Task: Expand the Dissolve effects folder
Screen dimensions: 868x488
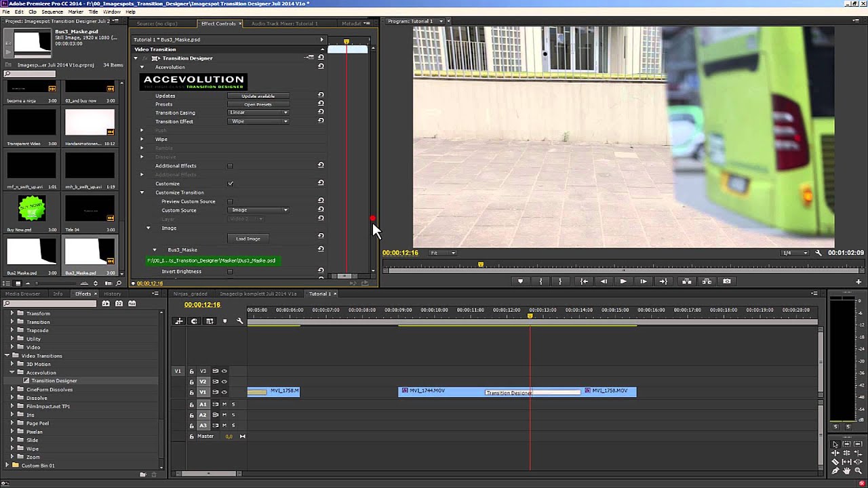Action: tap(12, 398)
